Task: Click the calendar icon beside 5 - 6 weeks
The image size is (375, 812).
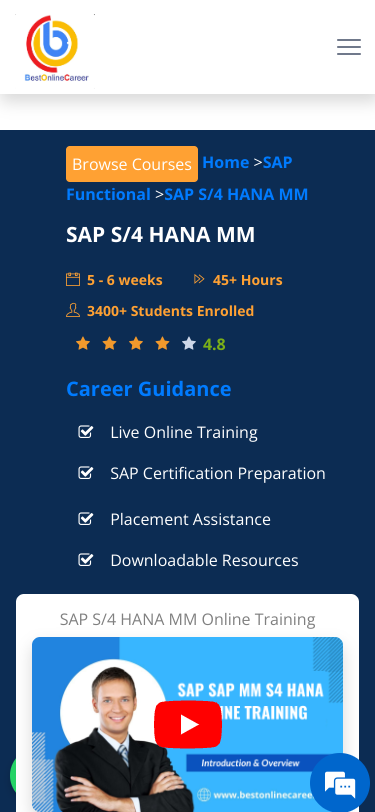Action: point(73,280)
